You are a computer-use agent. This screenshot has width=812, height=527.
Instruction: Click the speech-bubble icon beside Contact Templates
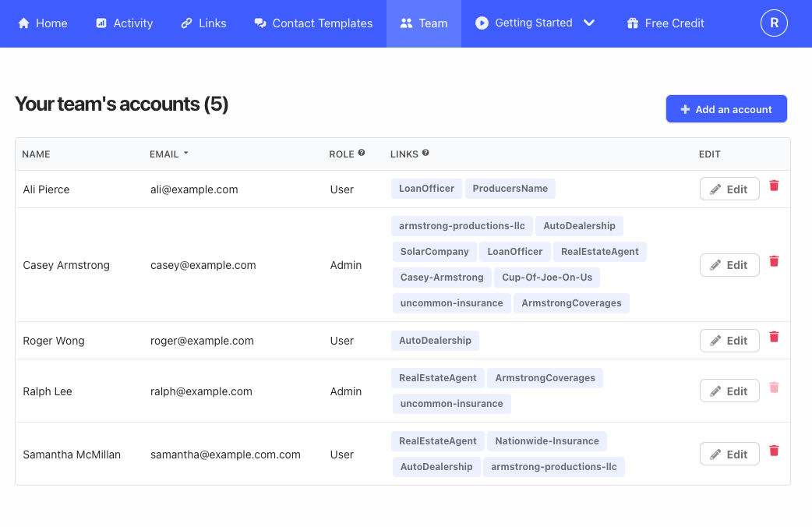(x=259, y=23)
